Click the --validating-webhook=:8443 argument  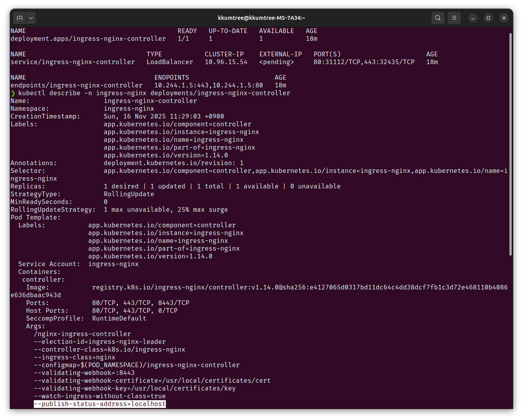[84, 373]
